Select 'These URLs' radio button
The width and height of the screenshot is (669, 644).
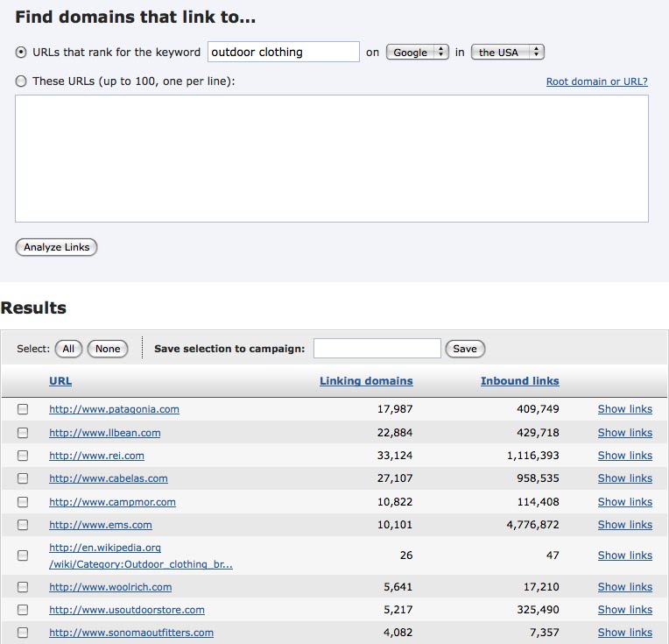pyautogui.click(x=21, y=81)
